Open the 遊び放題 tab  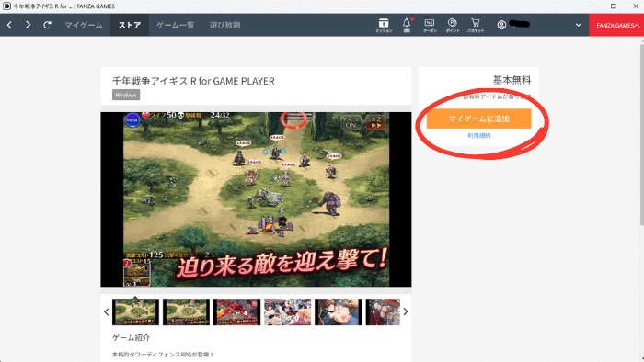[x=224, y=25]
